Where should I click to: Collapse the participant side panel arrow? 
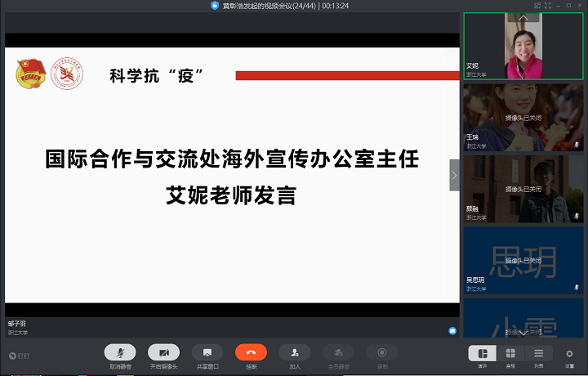[455, 175]
